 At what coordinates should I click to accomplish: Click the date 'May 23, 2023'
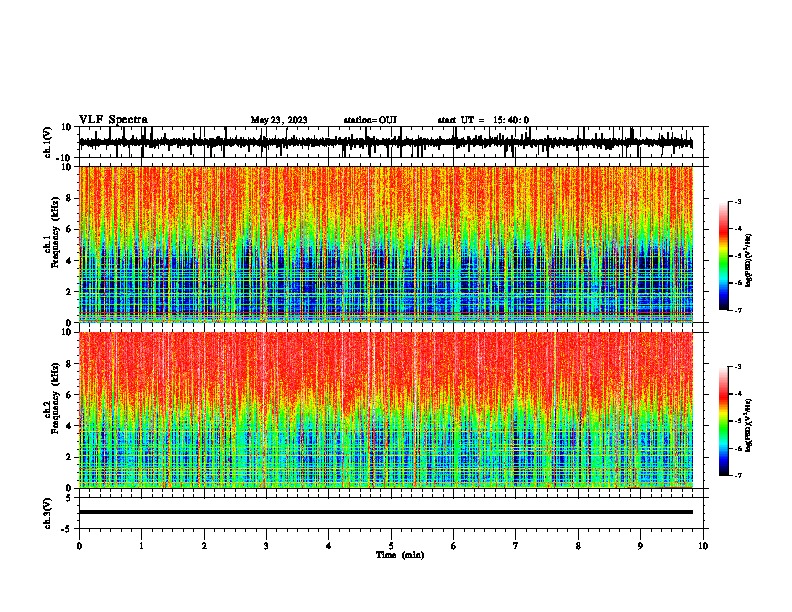[x=279, y=120]
